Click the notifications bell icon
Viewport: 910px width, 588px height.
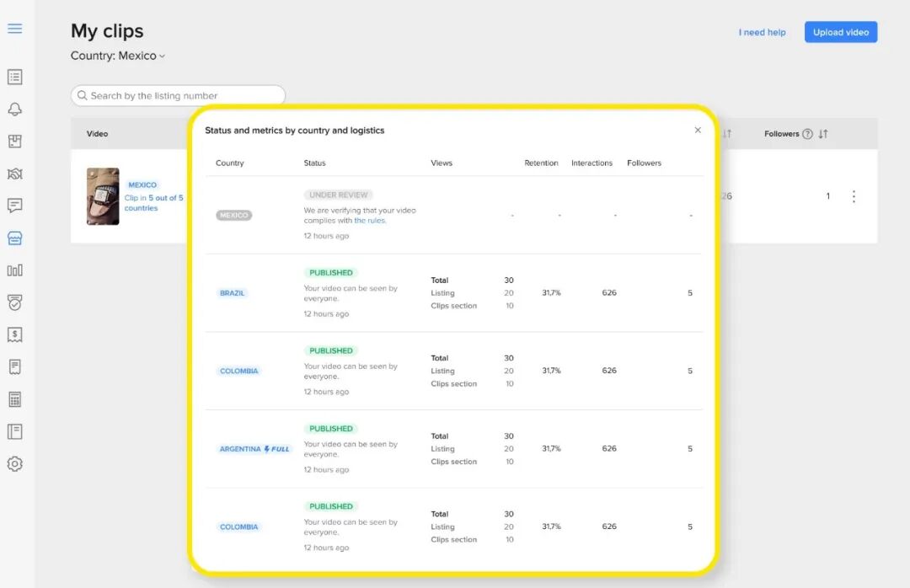pyautogui.click(x=14, y=110)
